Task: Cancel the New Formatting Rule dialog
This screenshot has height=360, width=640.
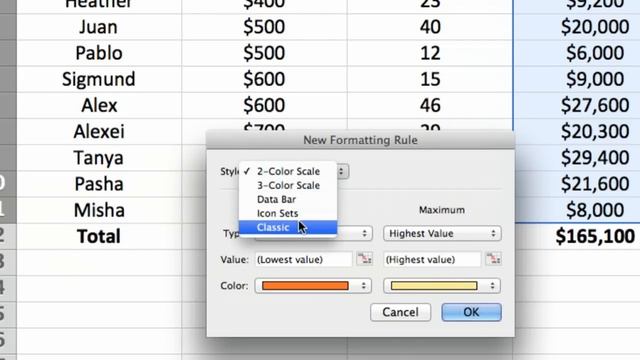Action: point(400,312)
